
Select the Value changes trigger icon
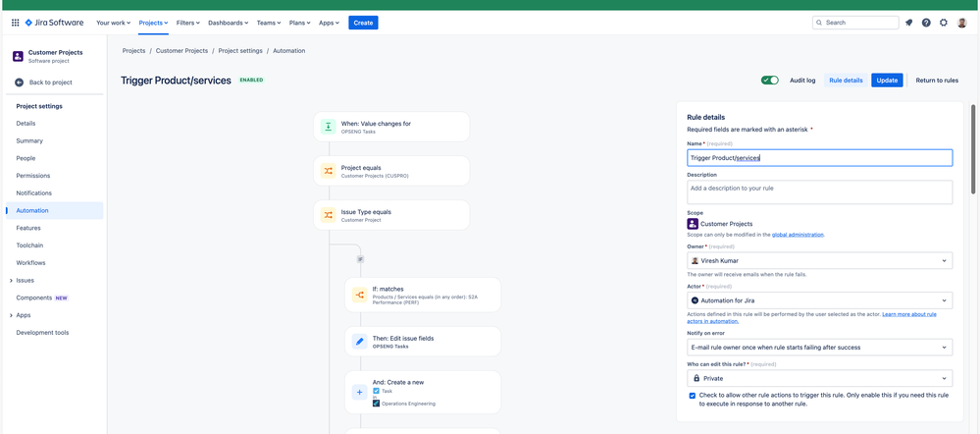point(328,127)
